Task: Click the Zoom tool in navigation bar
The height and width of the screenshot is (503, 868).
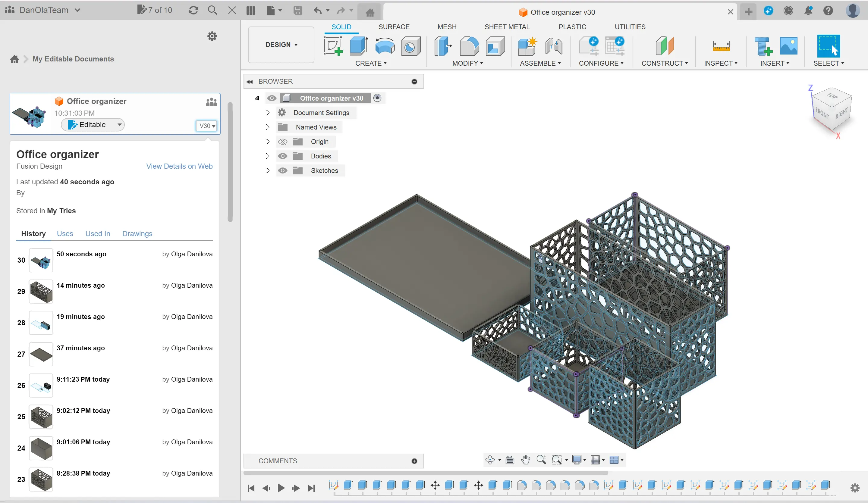Action: coord(541,460)
